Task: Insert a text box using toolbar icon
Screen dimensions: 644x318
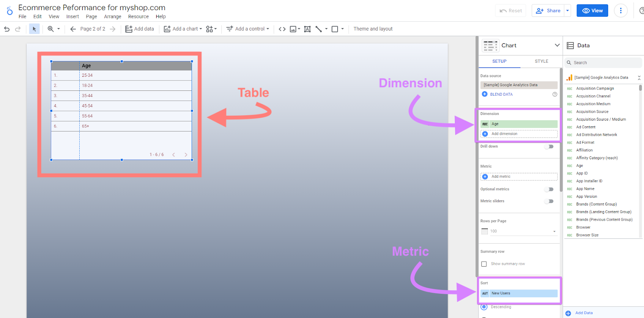Action: 307,29
